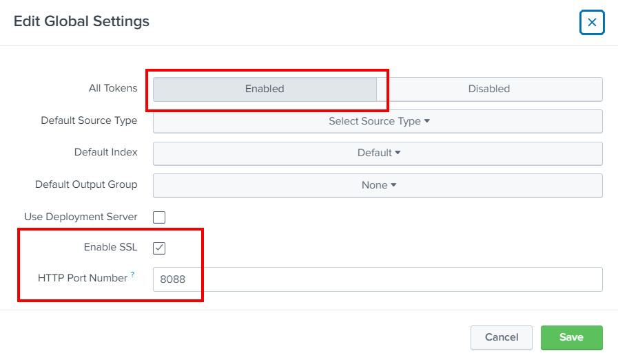The height and width of the screenshot is (364, 618).
Task: Close the Edit Global Settings dialog
Action: pyautogui.click(x=592, y=23)
